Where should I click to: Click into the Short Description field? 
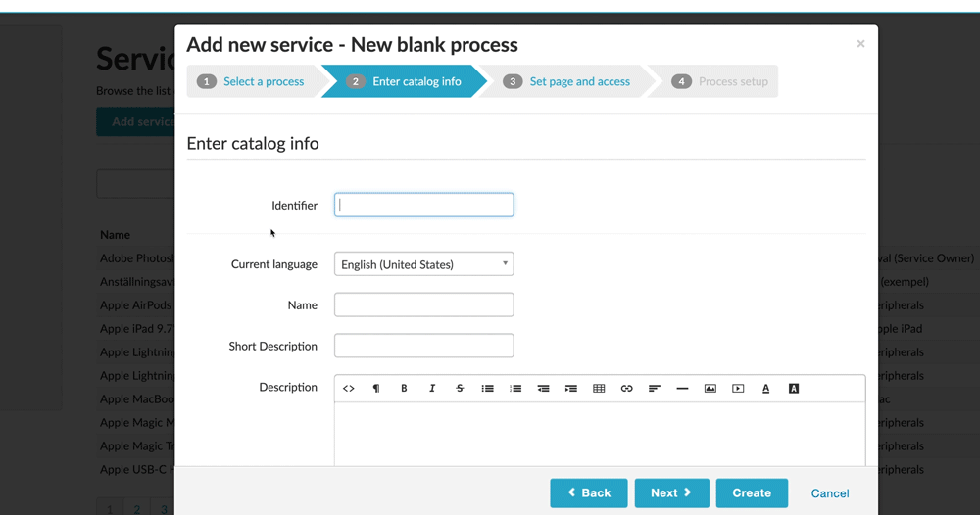[x=423, y=346]
